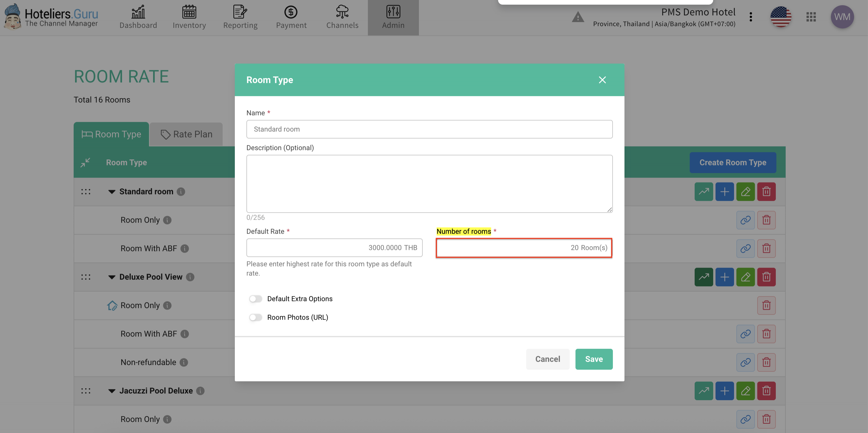Enable the Default Extra Options toggle
This screenshot has height=433, width=868.
pyautogui.click(x=255, y=299)
